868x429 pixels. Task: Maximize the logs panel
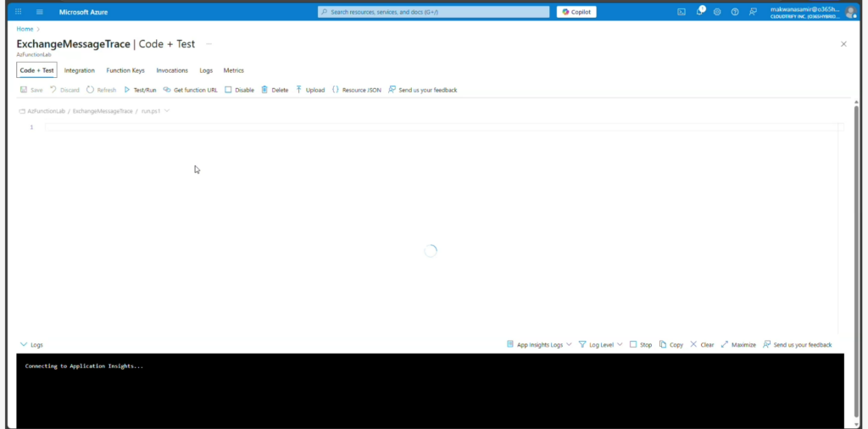pyautogui.click(x=738, y=344)
